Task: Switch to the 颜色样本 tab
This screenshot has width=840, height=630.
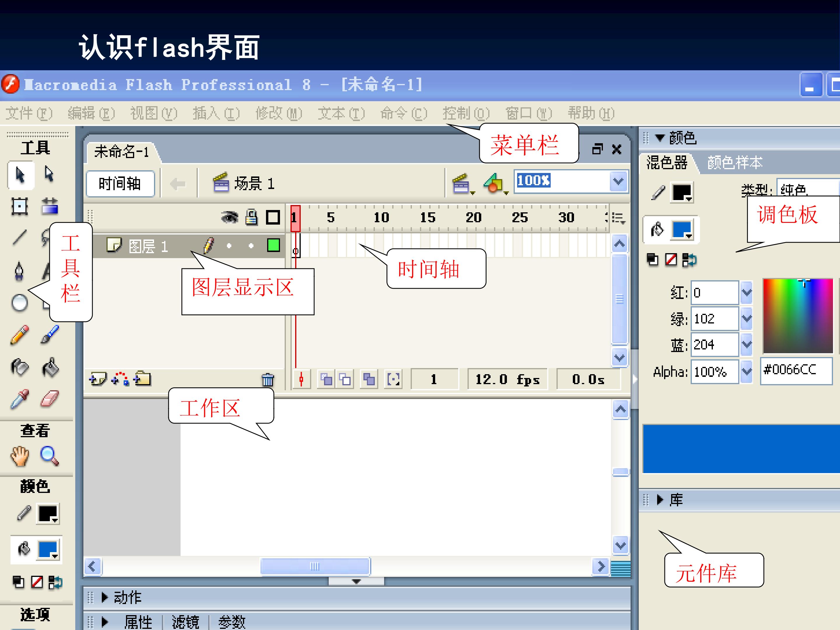Action: (x=734, y=162)
